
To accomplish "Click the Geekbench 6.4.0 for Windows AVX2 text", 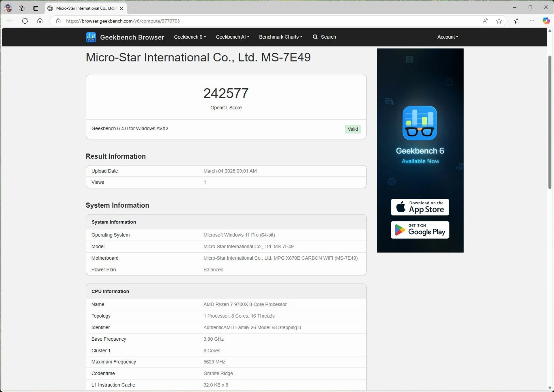I will pos(130,128).
